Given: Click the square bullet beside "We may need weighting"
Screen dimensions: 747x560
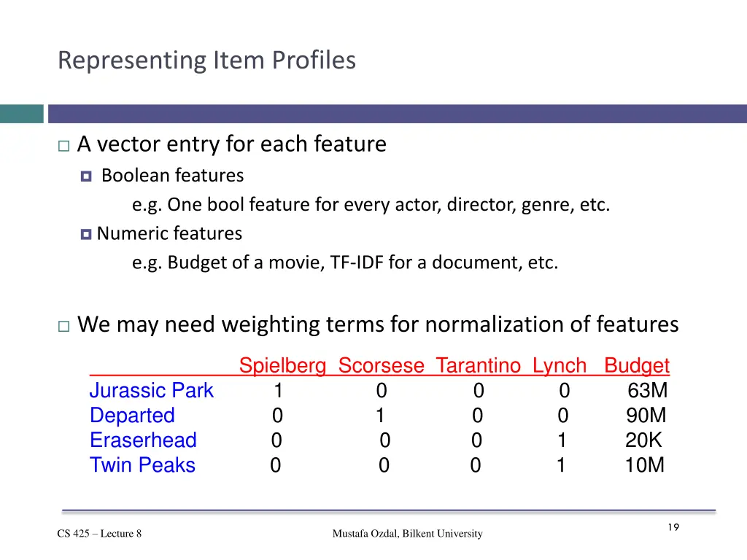Looking at the screenshot, I should [x=64, y=326].
